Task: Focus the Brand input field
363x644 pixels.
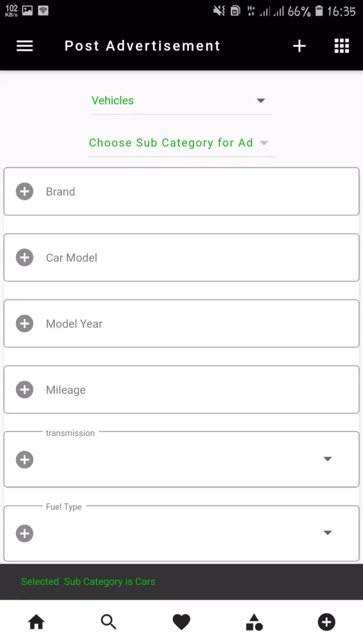Action: 181,191
